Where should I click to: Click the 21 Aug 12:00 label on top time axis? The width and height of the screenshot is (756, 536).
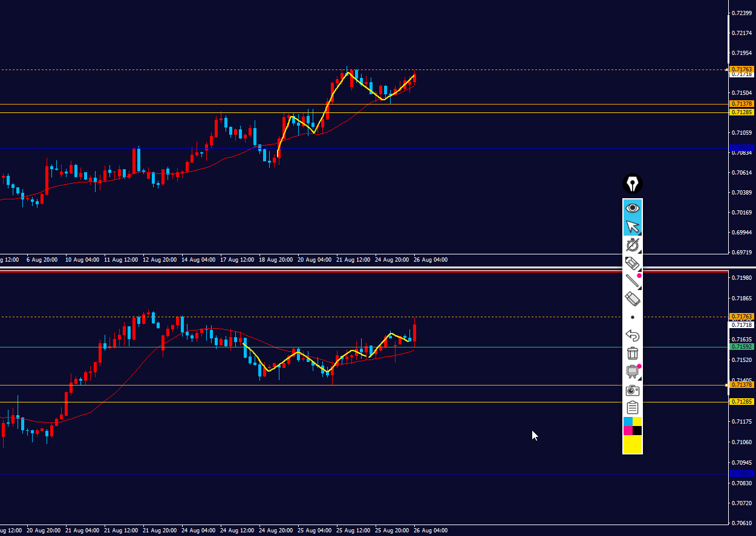pos(353,260)
